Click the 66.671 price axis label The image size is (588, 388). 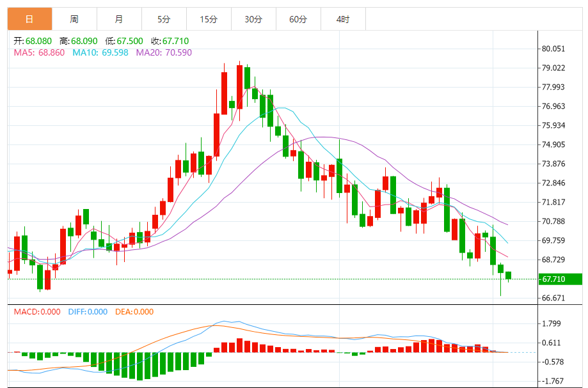click(x=553, y=298)
